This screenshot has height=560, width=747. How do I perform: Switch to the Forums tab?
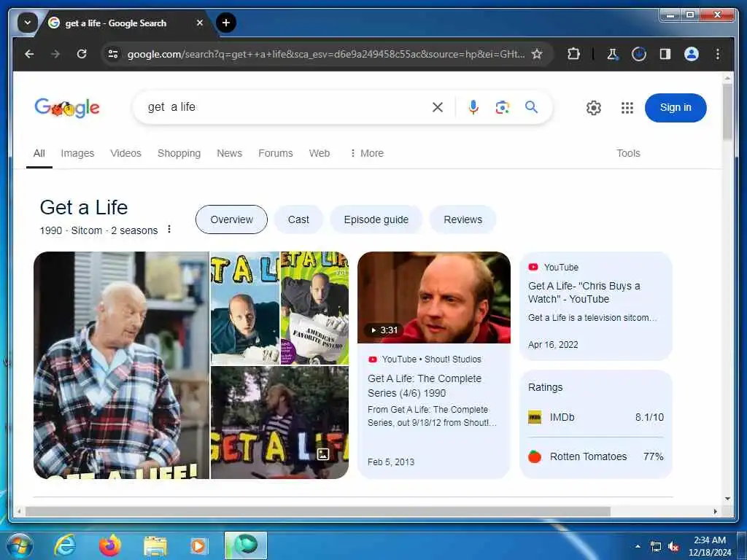pos(275,153)
